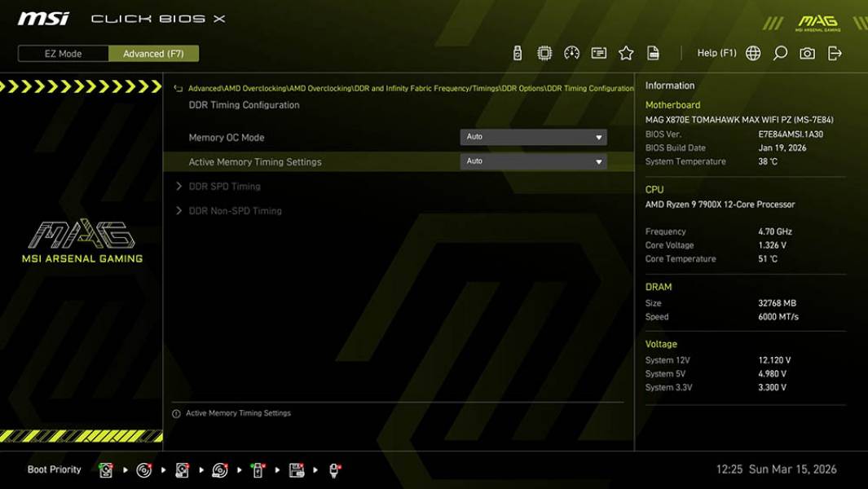Switch to EZ Mode tab

62,53
